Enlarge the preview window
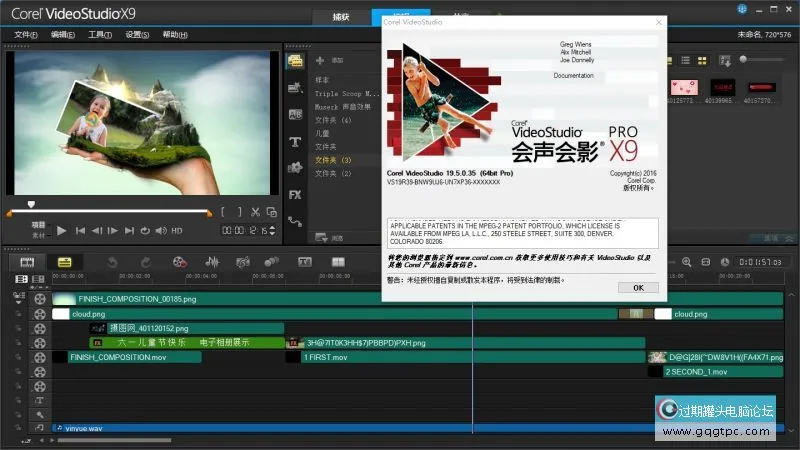Viewport: 800px width, 450px height. pos(272,212)
